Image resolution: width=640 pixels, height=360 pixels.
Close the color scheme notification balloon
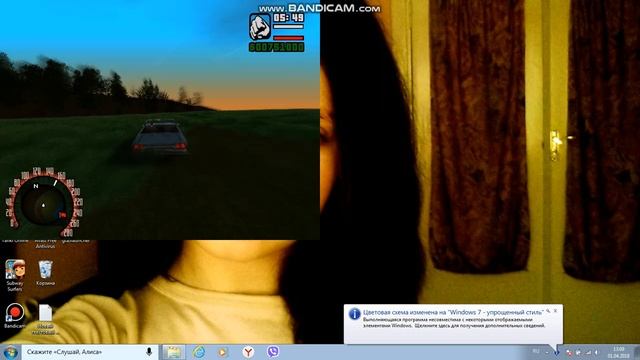coord(556,311)
